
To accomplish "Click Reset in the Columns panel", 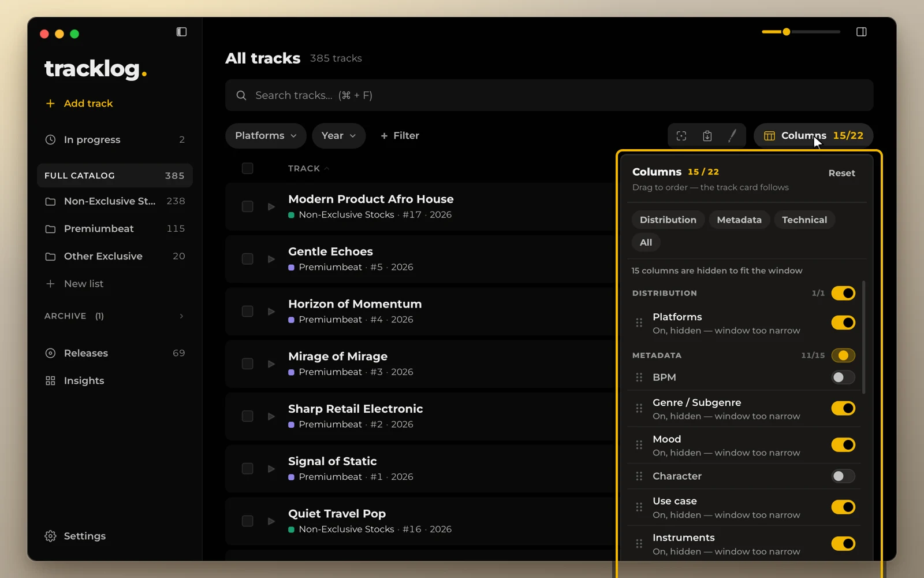I will pos(841,173).
